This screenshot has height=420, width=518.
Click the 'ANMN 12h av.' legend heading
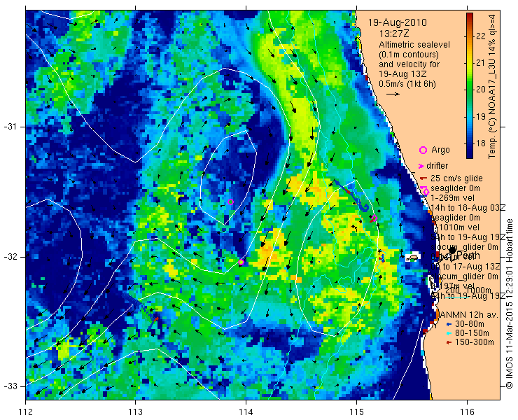click(468, 315)
